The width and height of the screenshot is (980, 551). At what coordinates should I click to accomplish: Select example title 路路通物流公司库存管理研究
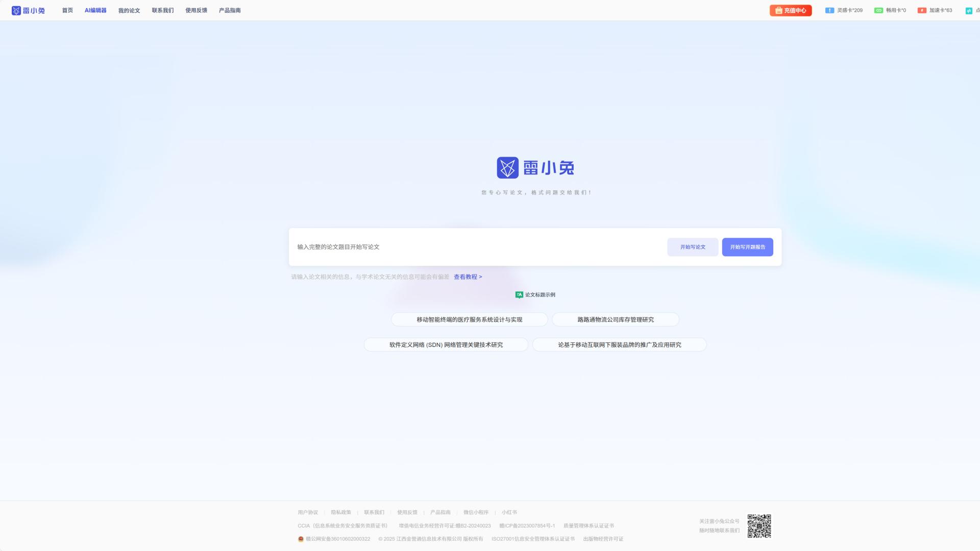[615, 319]
